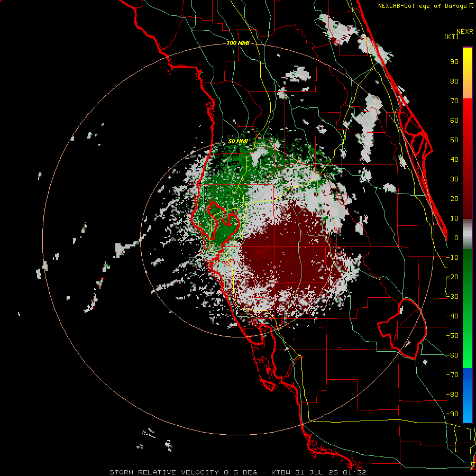Click the KTBW radar site identifier

tap(281, 472)
